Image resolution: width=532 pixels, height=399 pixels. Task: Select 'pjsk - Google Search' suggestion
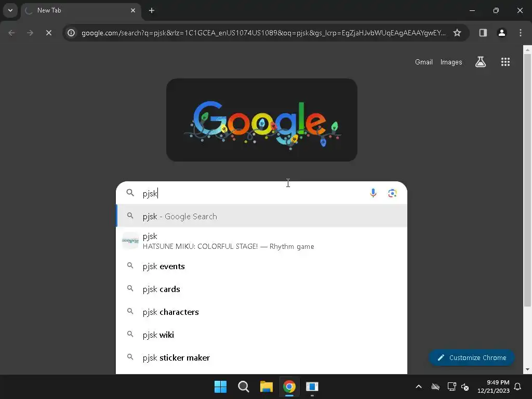coord(262,216)
